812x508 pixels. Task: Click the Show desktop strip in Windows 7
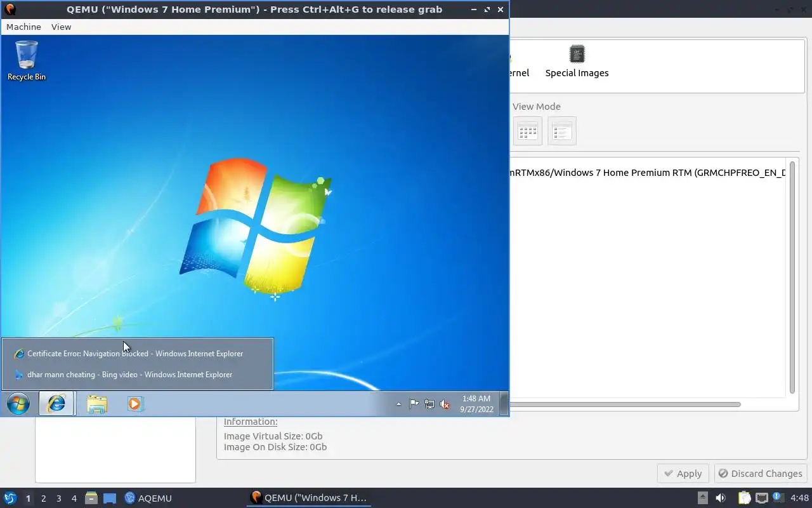tap(504, 404)
